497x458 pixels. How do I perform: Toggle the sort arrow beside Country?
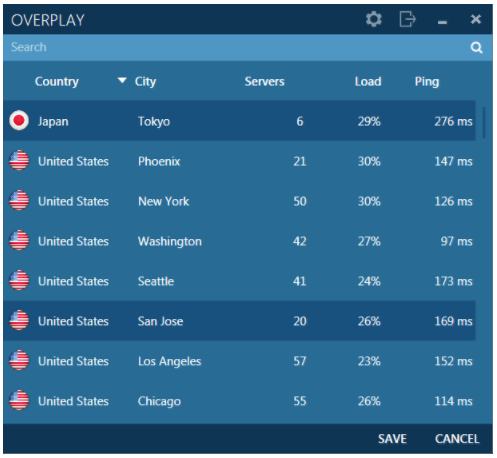(x=122, y=80)
